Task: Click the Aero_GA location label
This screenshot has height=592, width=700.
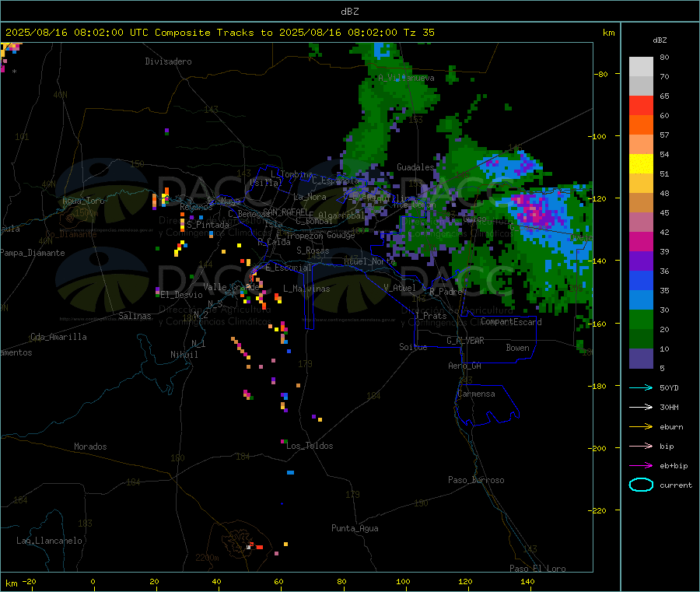Action: (x=464, y=366)
